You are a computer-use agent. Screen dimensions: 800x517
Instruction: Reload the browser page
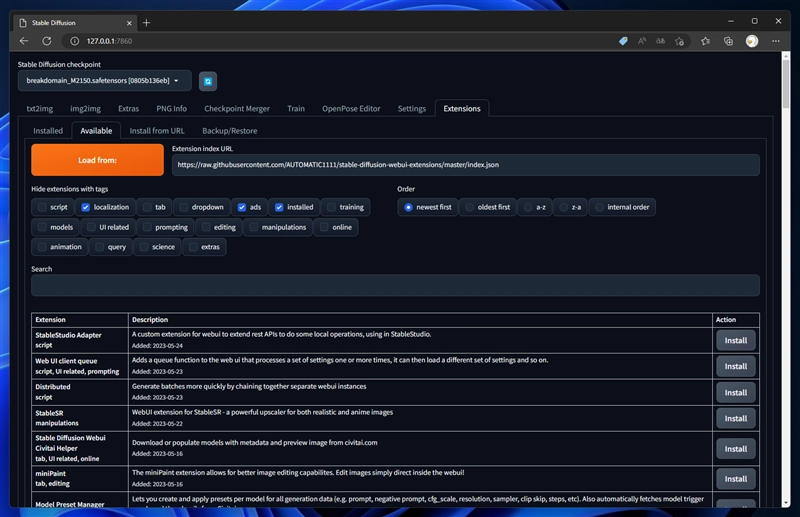point(46,41)
